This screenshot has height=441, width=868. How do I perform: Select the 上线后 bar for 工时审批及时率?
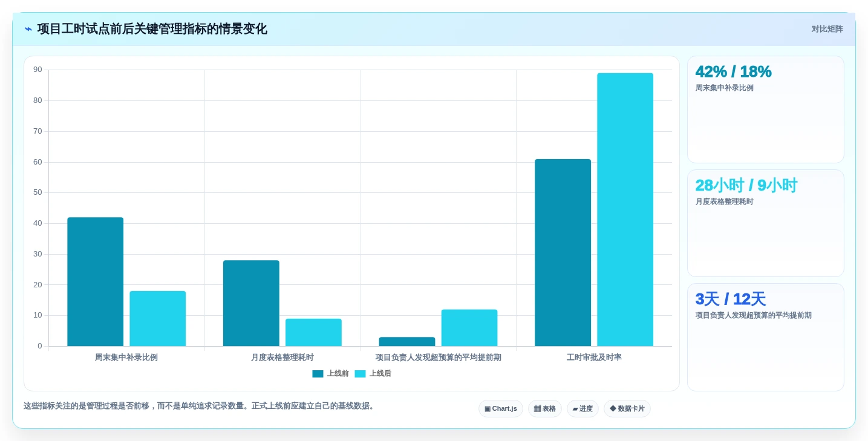click(x=625, y=210)
